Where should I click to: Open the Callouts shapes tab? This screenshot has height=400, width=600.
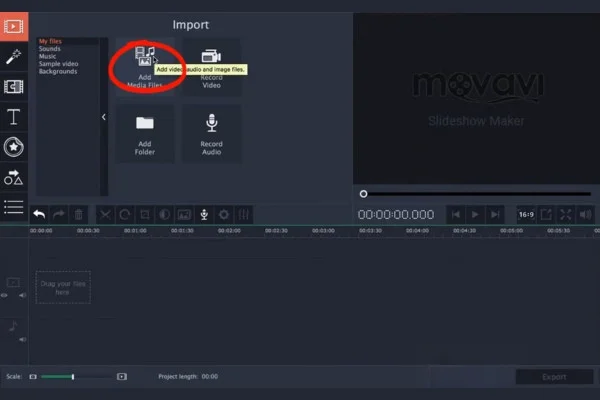point(14,177)
